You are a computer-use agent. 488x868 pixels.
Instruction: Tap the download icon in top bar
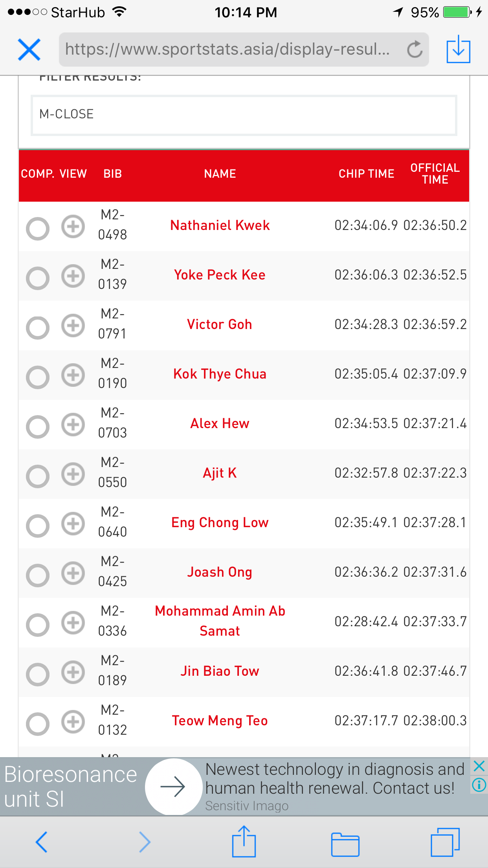coord(458,50)
